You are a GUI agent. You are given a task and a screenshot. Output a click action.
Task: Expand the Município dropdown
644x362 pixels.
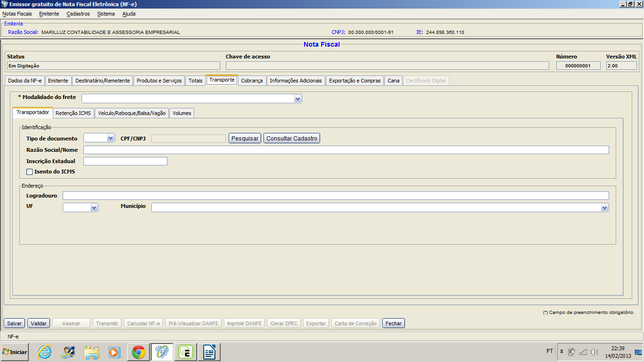pyautogui.click(x=604, y=207)
